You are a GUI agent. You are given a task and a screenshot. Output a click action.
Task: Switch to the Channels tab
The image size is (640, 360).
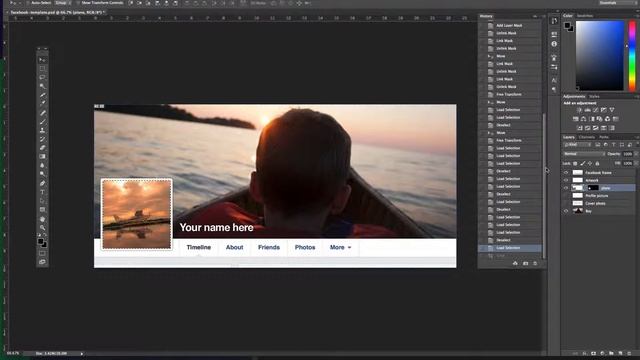coord(587,137)
